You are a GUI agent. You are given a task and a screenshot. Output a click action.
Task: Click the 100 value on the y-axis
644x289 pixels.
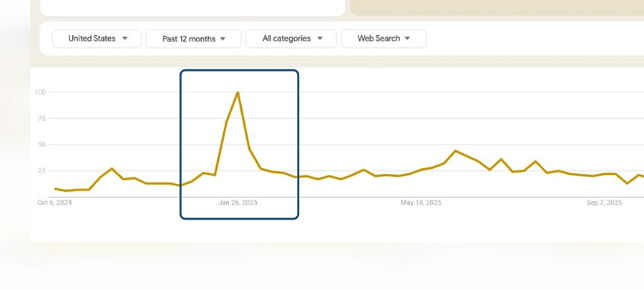(39, 92)
